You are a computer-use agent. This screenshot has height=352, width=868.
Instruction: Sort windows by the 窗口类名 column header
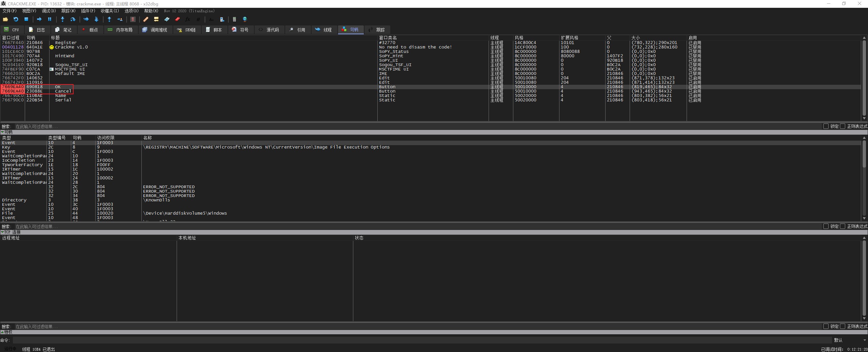click(x=433, y=38)
